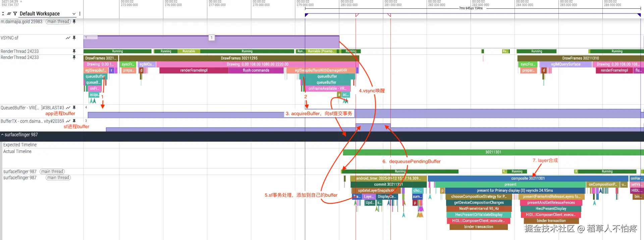Open the workspace three-dot options menu

click(80, 14)
